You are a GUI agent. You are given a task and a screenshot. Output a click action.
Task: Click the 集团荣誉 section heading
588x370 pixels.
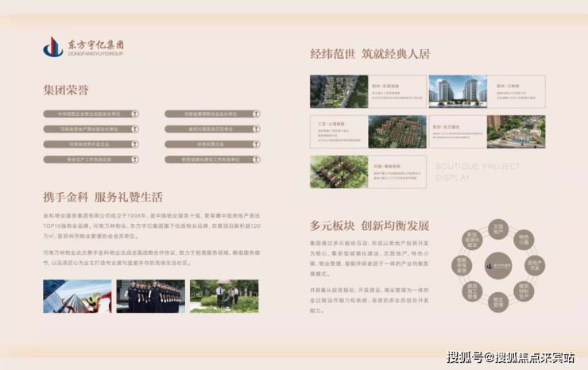click(66, 90)
